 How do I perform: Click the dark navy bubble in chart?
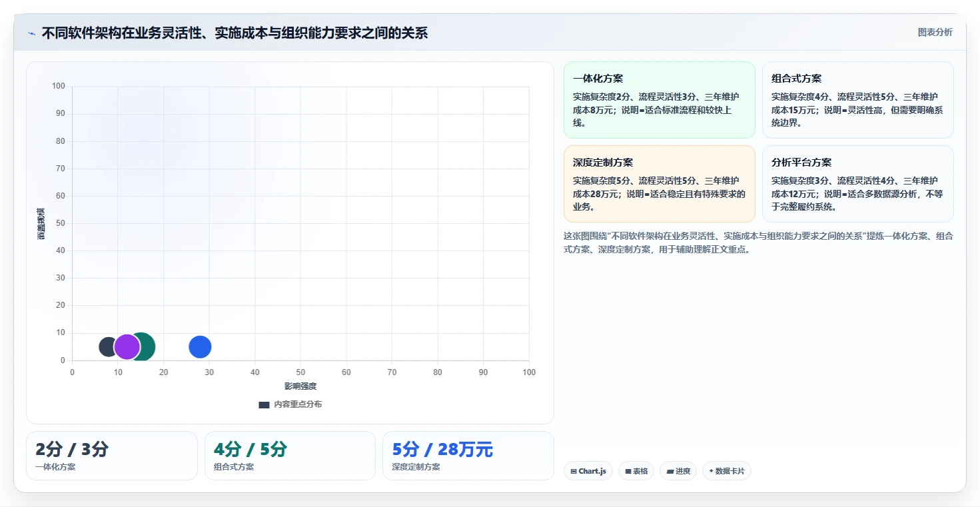[108, 346]
